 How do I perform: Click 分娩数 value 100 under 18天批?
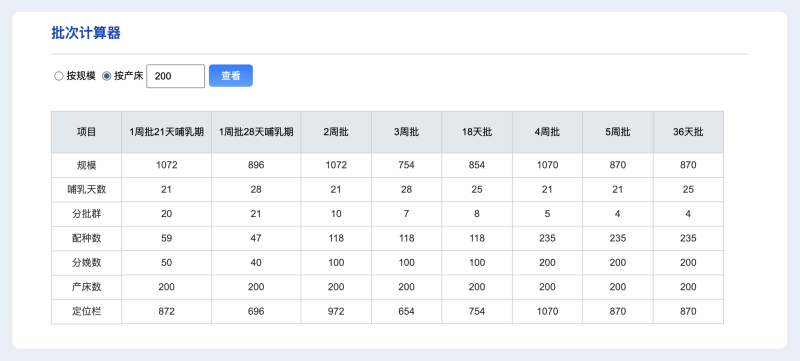tap(477, 263)
